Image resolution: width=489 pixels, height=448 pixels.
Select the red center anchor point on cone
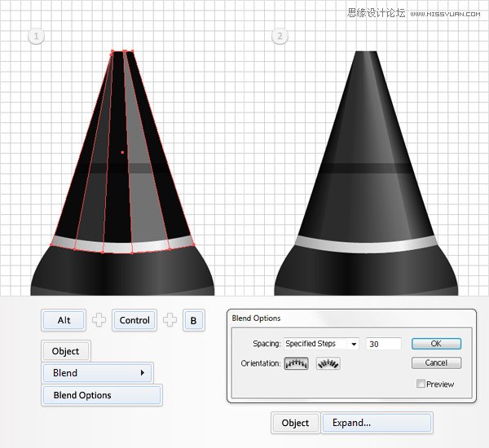pyautogui.click(x=122, y=152)
